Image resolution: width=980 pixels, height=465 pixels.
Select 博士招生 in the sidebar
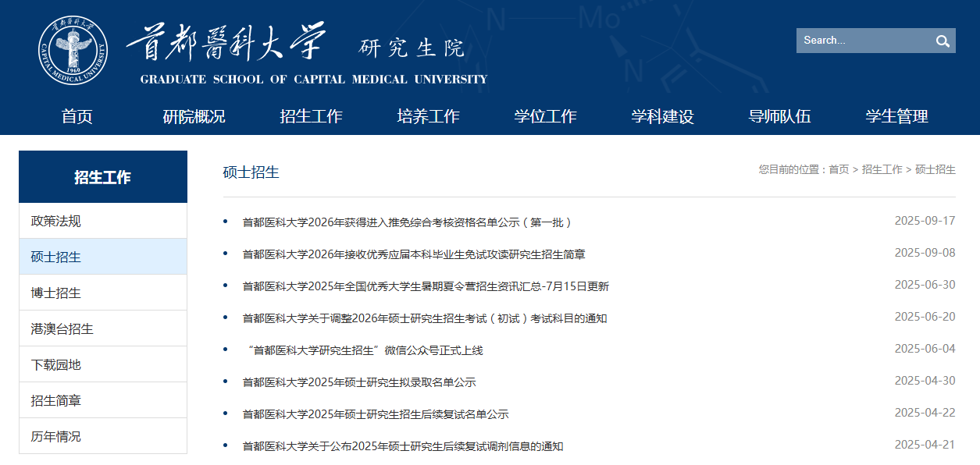pos(56,293)
